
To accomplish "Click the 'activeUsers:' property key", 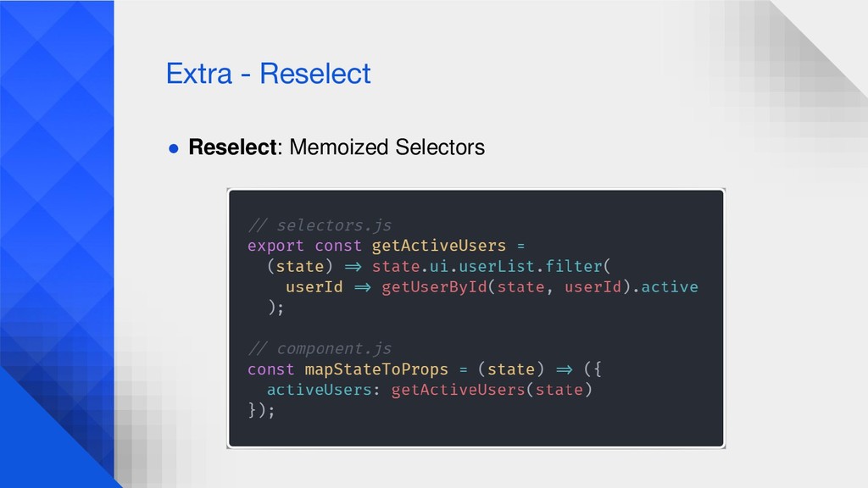I will coord(323,390).
